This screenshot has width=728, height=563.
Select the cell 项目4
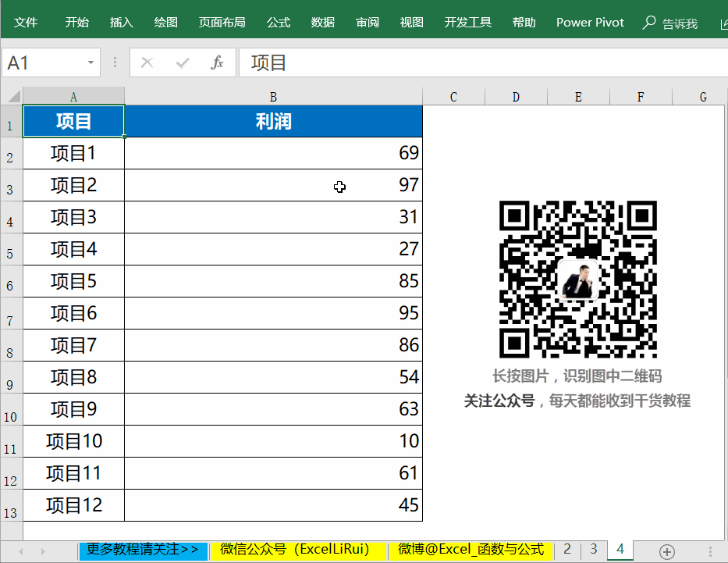click(x=73, y=249)
